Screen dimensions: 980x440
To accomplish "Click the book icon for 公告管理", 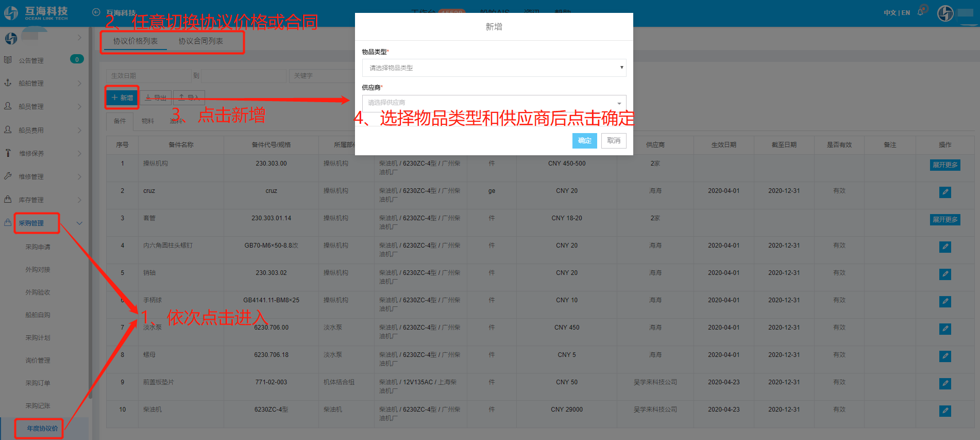I will pyautogui.click(x=8, y=60).
